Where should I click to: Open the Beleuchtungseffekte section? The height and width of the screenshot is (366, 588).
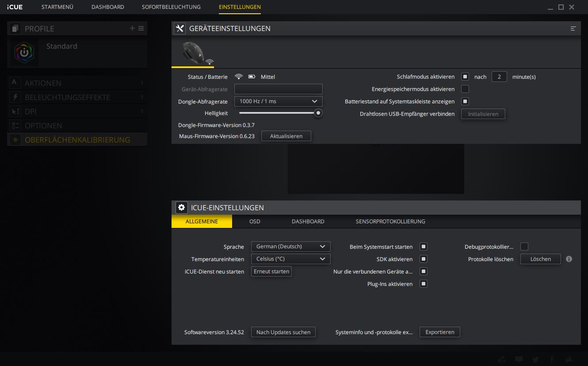click(77, 97)
